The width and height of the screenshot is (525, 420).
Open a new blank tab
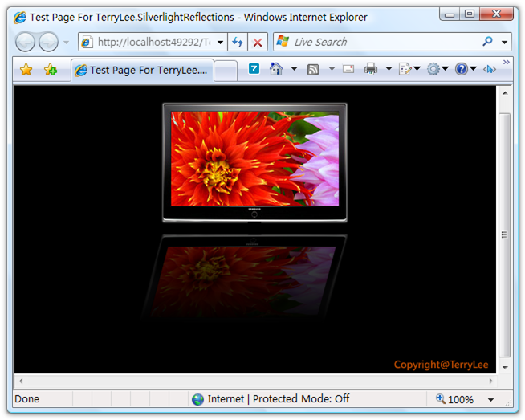pyautogui.click(x=226, y=71)
